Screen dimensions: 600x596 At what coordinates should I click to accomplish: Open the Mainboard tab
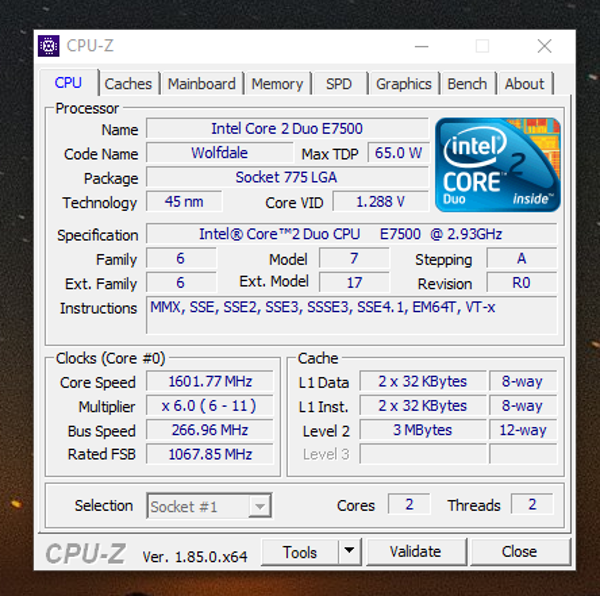(202, 84)
